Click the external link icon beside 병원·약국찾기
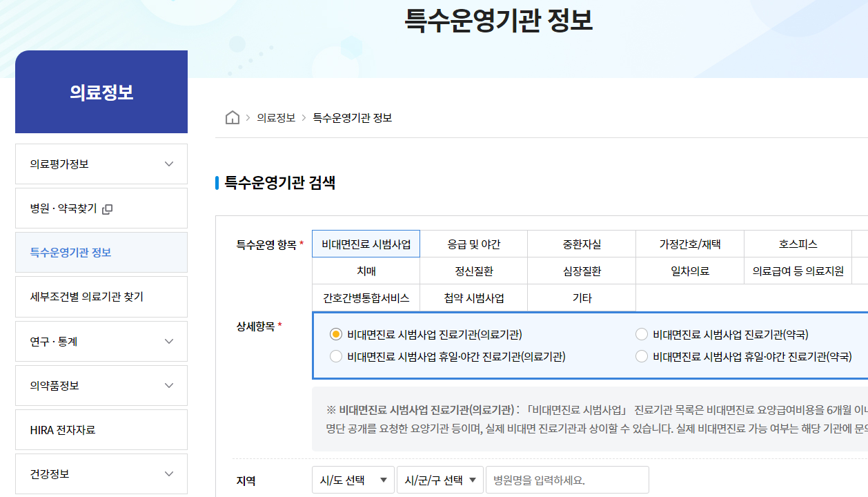 click(x=107, y=209)
